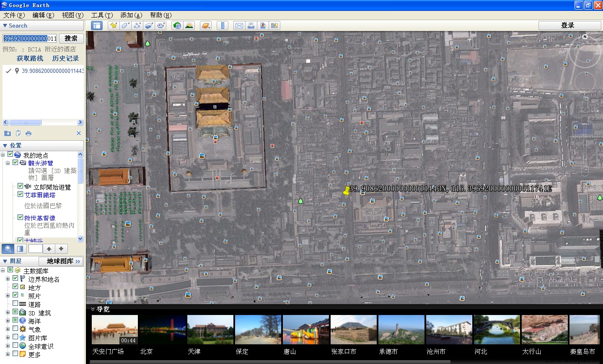Open the 工具(T) menu
Screen dimensions: 603x364
coord(102,15)
